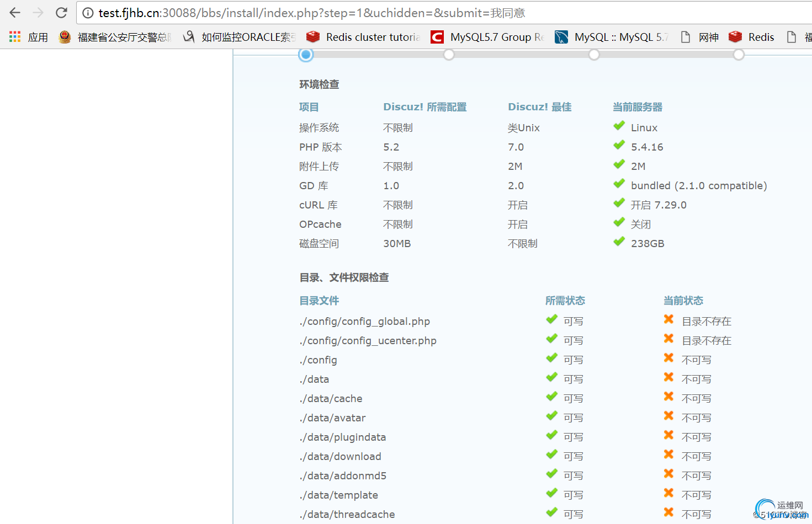
Task: Open the 福建省公安厅交警总队 bookmark
Action: click(115, 37)
